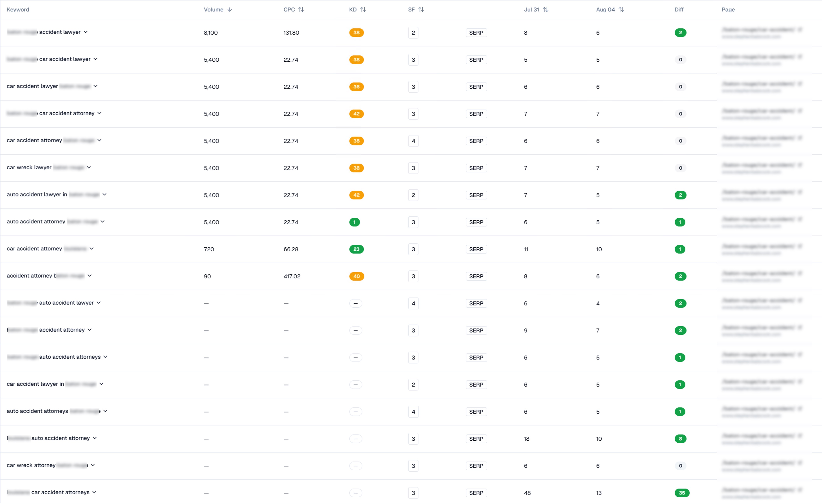Expand the chevron next to car wreck lawyer
The width and height of the screenshot is (822, 504).
89,167
